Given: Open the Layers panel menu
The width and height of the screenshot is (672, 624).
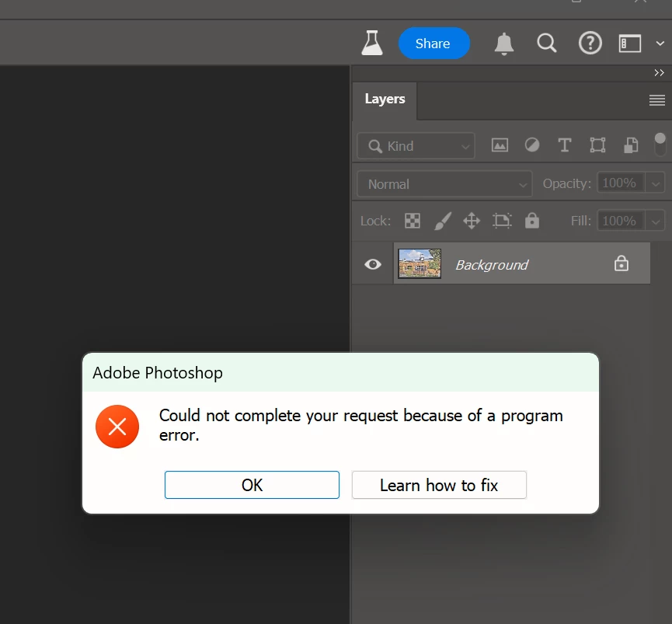Looking at the screenshot, I should pos(657,100).
